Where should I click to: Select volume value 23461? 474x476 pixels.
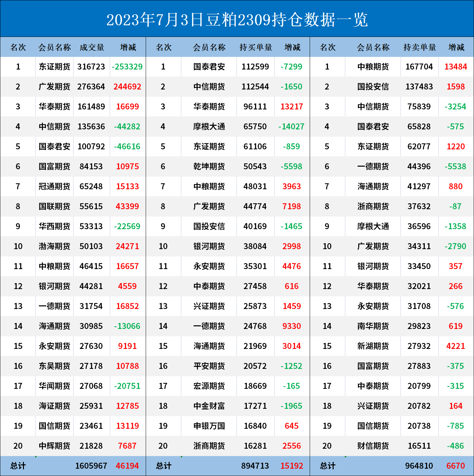click(91, 426)
